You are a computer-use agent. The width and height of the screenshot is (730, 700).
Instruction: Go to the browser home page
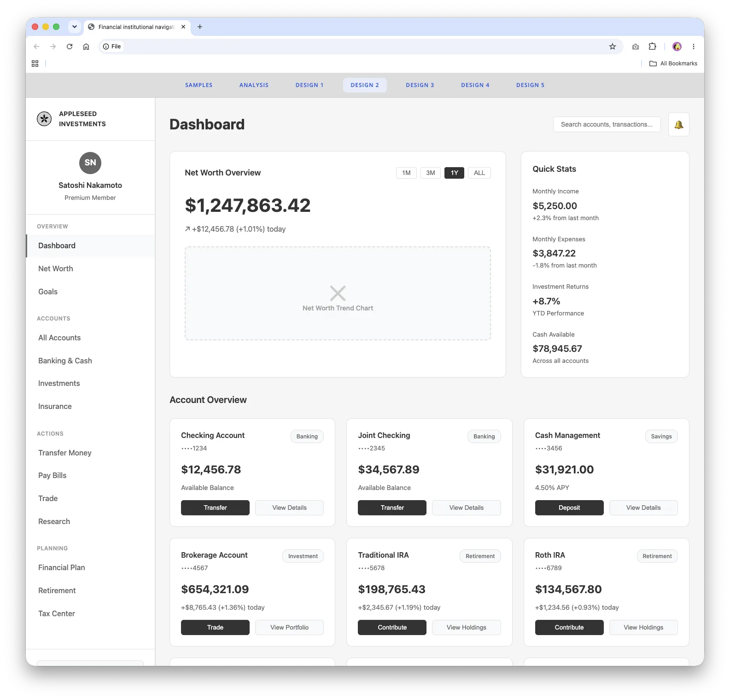point(86,47)
